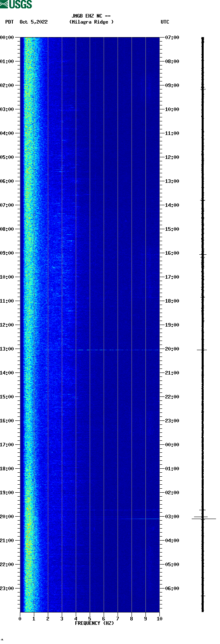The image size is (220, 644).
Task: Click the 03:00 UTC time label
Action: pyautogui.click(x=172, y=517)
